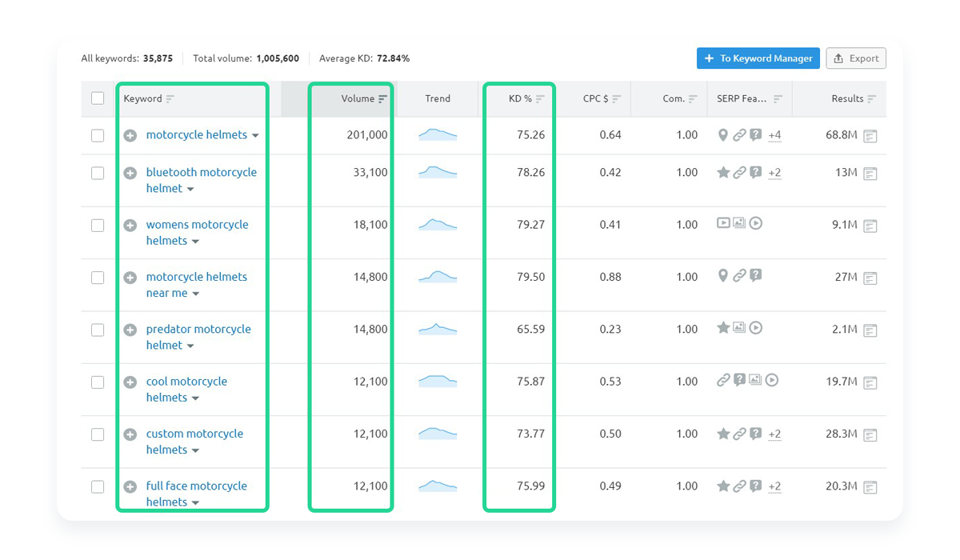Open SERP snapshot icon for 2.1M results
Screen dimensions: 960x560
click(870, 330)
